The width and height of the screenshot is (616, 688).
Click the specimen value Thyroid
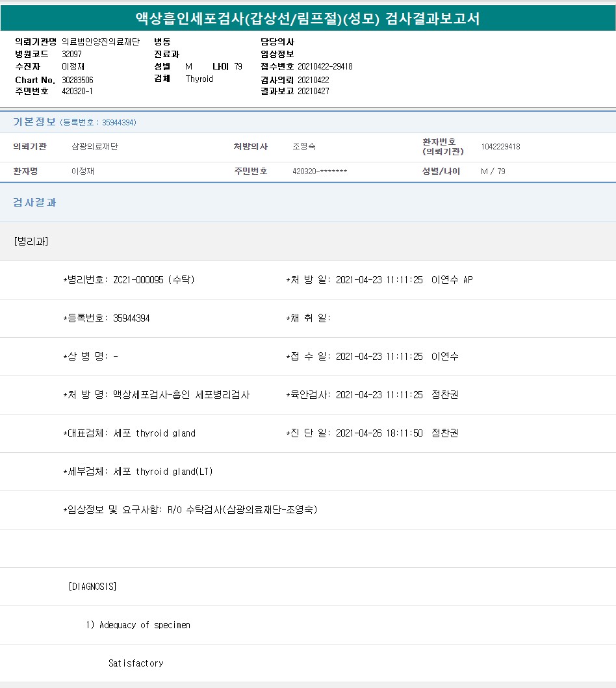tap(199, 79)
